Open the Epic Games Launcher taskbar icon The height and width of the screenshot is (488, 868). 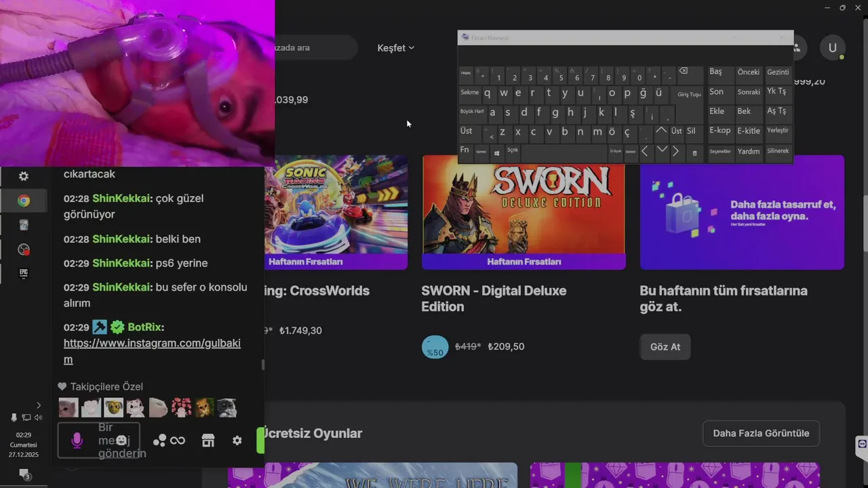tap(24, 272)
